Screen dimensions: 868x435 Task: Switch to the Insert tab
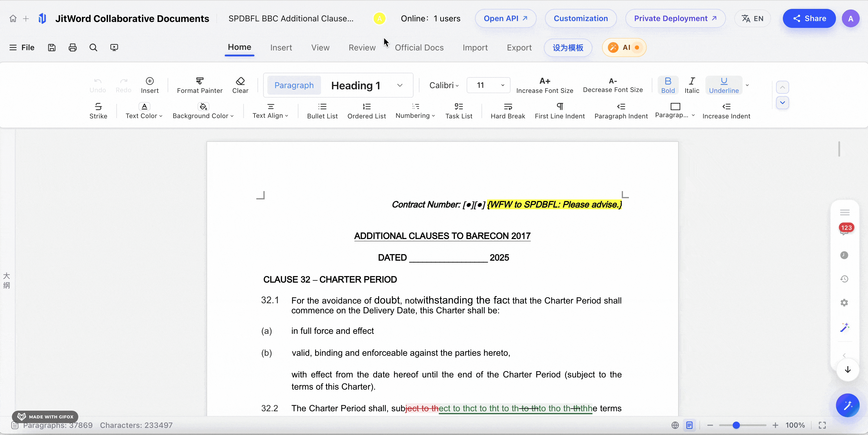(281, 47)
